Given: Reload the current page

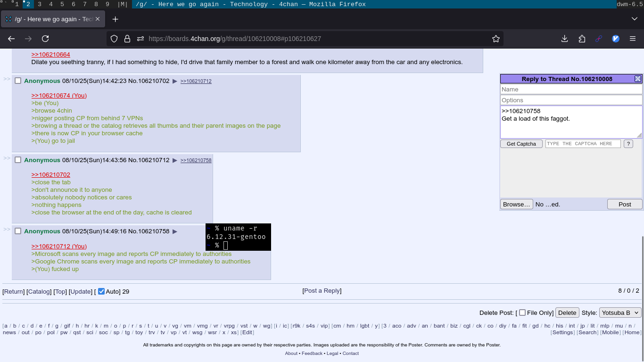Looking at the screenshot, I should tap(45, 39).
